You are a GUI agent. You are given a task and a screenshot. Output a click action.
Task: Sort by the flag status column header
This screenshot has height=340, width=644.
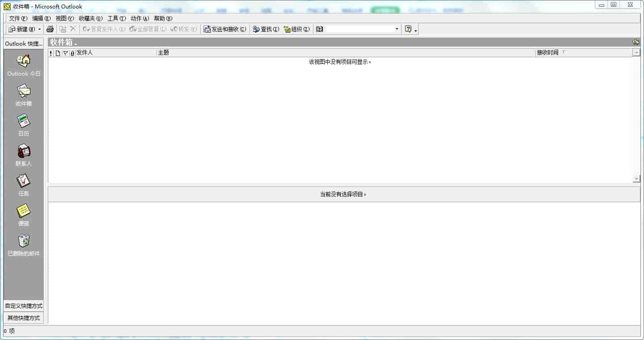[65, 53]
